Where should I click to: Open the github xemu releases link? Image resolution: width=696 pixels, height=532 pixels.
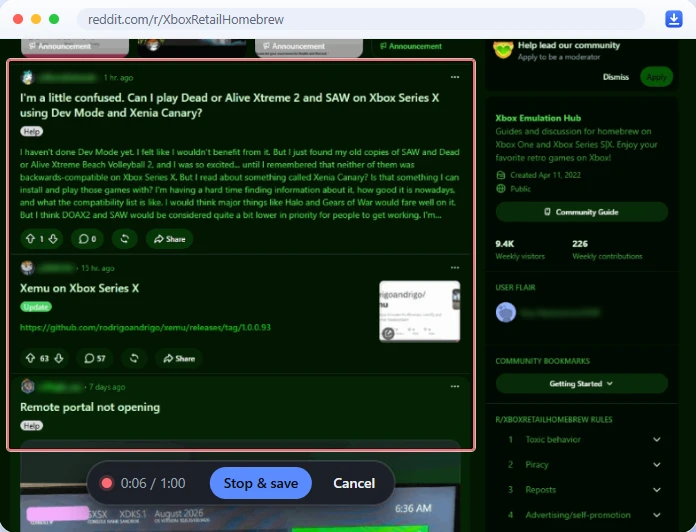145,327
